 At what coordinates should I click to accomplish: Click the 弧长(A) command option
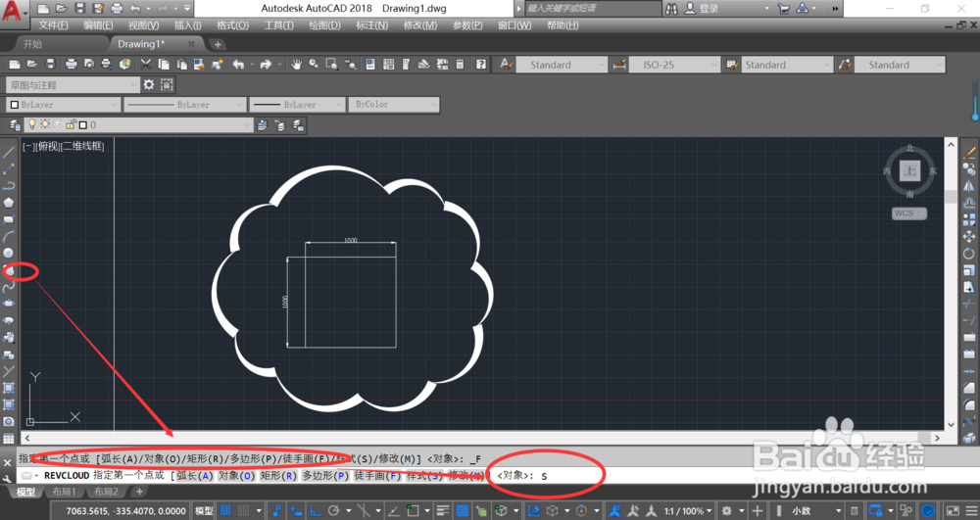[x=194, y=476]
